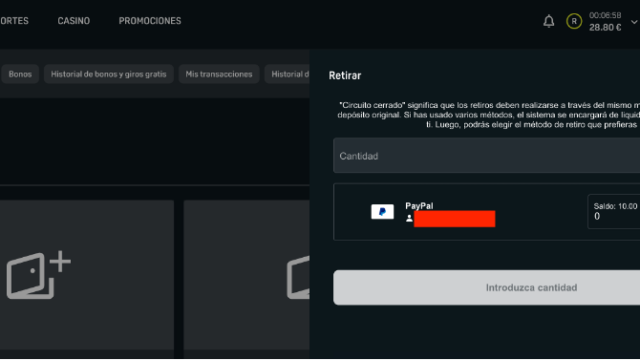
Task: Click the PayPal account user icon
Action: [x=409, y=219]
